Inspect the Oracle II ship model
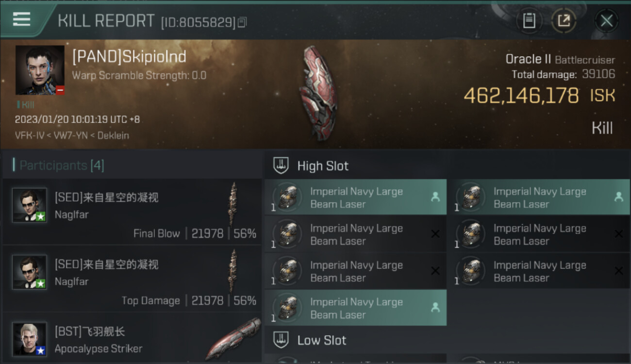631x364 pixels. [x=318, y=93]
